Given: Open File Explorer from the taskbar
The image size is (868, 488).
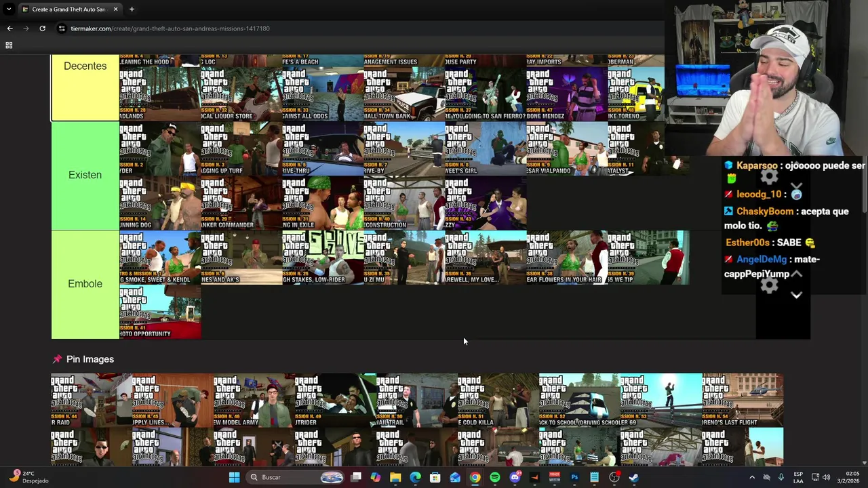Looking at the screenshot, I should (395, 477).
